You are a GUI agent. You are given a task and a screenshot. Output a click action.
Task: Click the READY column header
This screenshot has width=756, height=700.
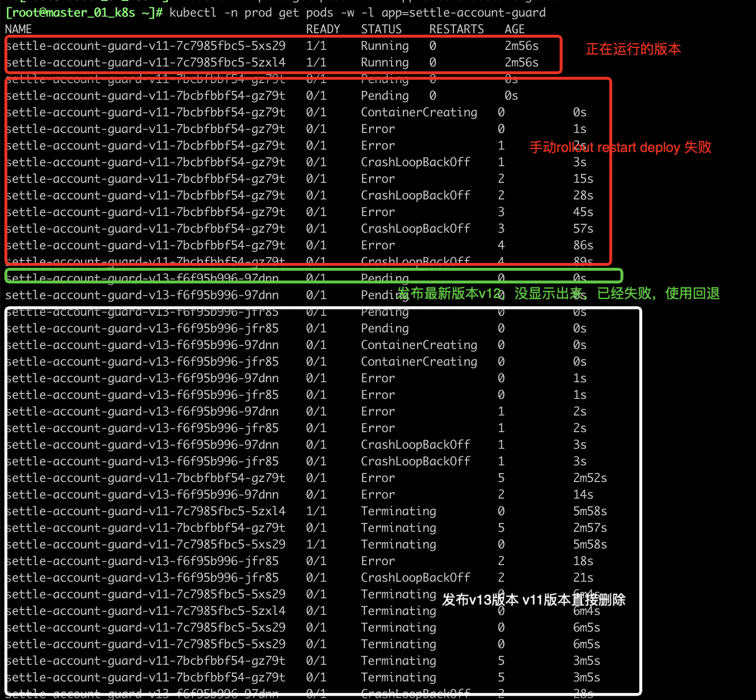click(323, 29)
